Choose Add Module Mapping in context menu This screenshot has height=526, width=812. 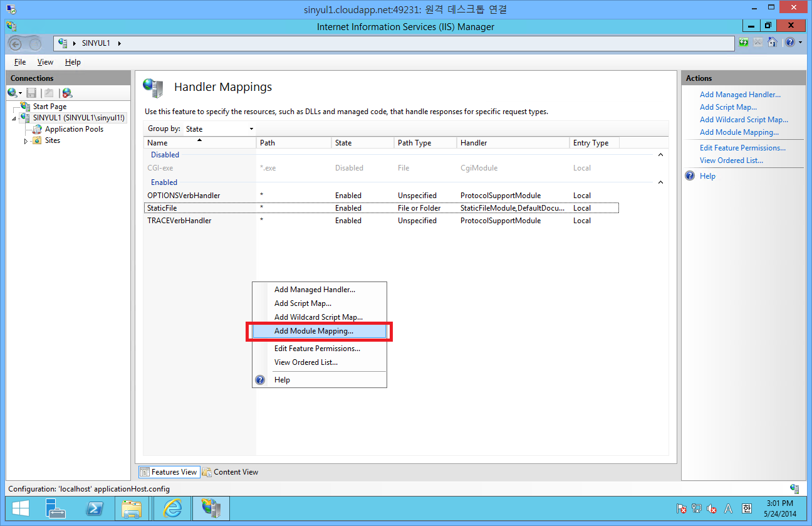point(320,331)
